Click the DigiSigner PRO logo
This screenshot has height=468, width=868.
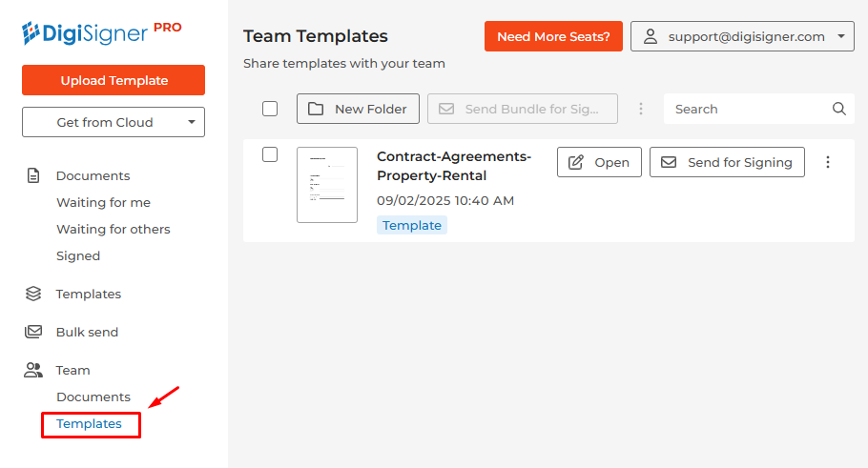[101, 33]
